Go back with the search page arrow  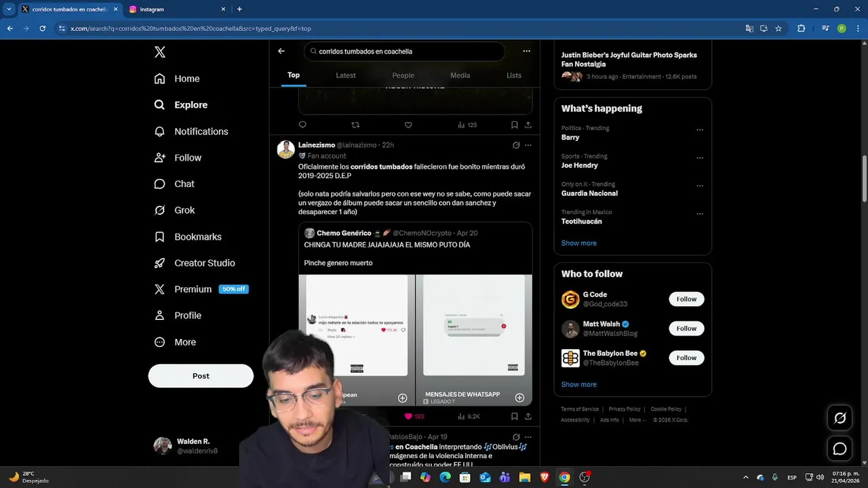point(281,51)
